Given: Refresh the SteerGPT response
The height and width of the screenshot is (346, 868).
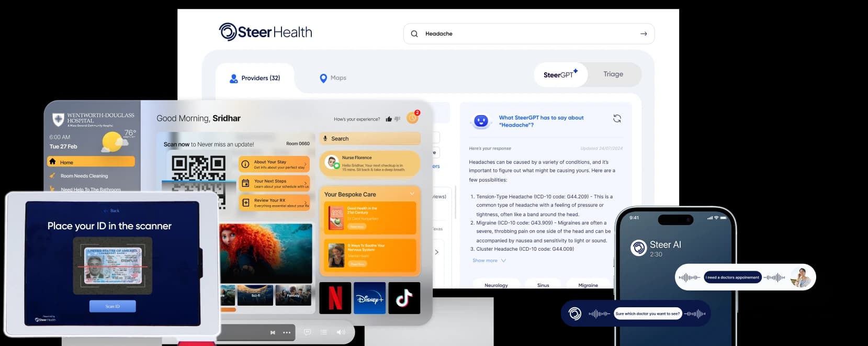Looking at the screenshot, I should (x=617, y=119).
